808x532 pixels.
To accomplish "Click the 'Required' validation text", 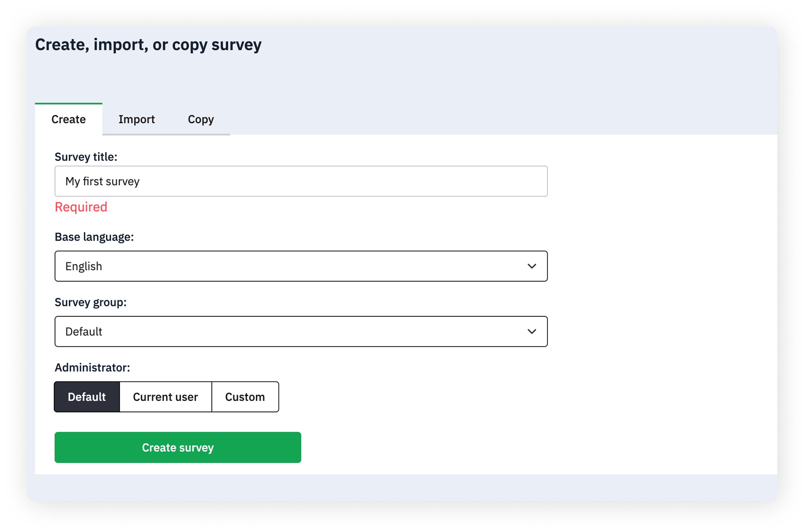I will 81,207.
